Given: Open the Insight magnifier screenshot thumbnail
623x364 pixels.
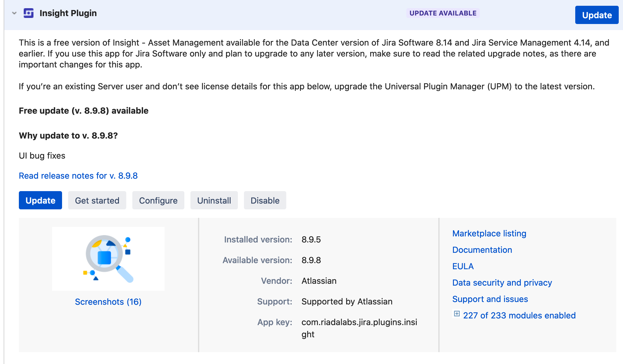Looking at the screenshot, I should click(108, 259).
